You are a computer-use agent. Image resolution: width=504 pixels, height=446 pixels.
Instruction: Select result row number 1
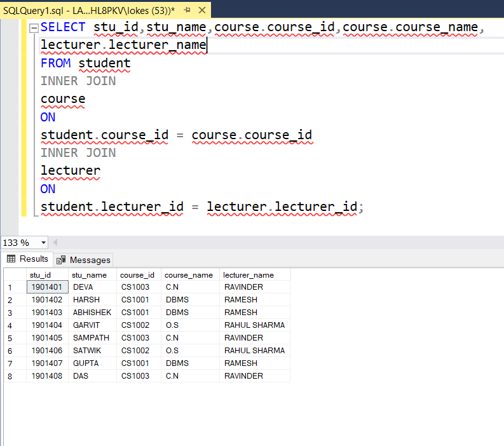tap(15, 287)
